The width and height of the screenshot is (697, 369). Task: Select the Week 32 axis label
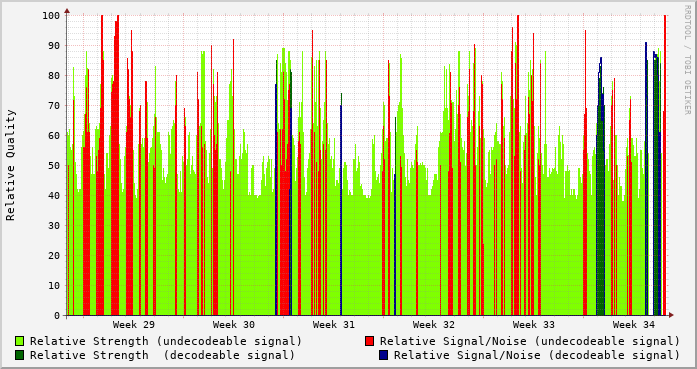click(434, 325)
